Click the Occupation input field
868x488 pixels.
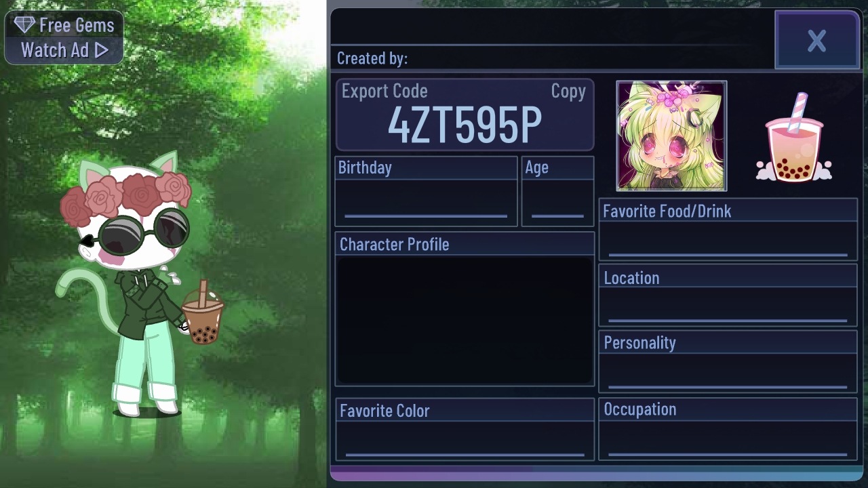coord(728,440)
